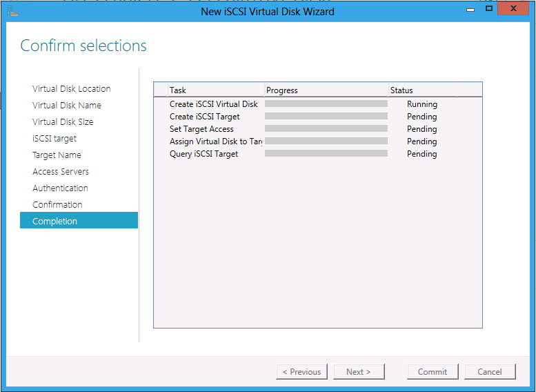Click the Progress column header
This screenshot has height=392, width=536.
pos(326,90)
